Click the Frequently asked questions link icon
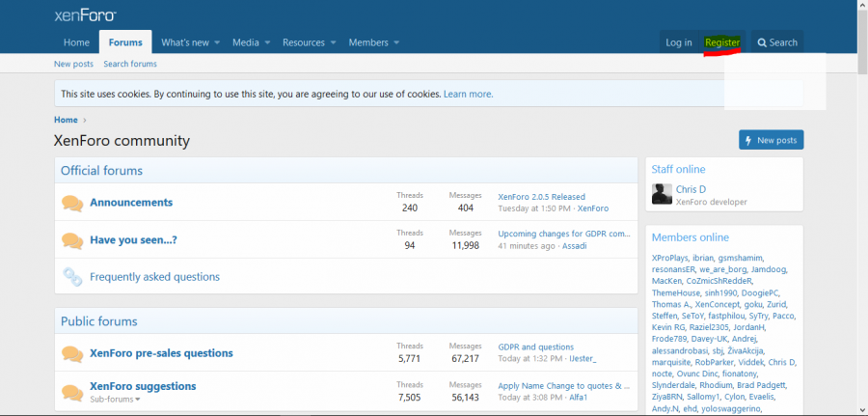Image resolution: width=868 pixels, height=416 pixels. [72, 277]
